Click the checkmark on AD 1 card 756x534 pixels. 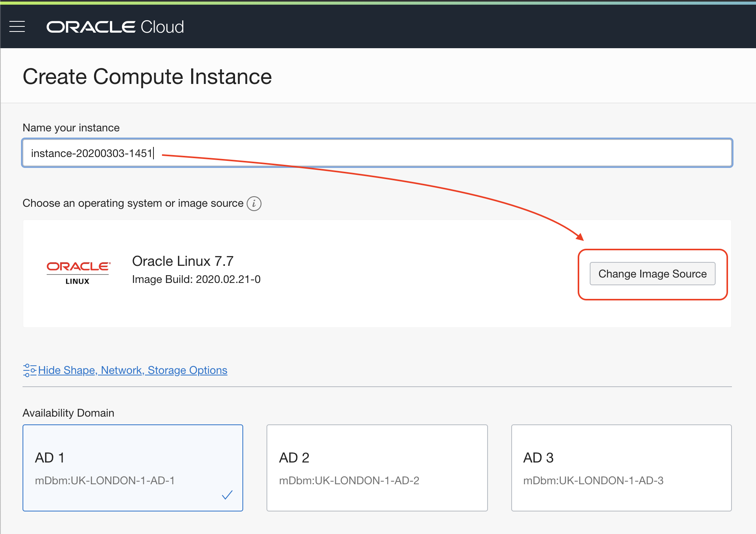click(227, 495)
